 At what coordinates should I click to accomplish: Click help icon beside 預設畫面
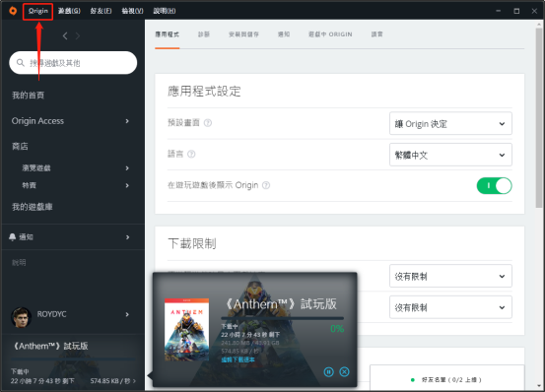click(208, 123)
